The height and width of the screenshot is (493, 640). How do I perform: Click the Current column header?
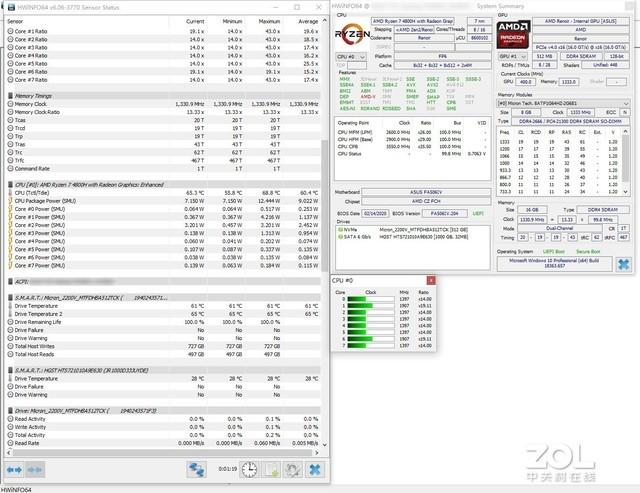click(195, 21)
